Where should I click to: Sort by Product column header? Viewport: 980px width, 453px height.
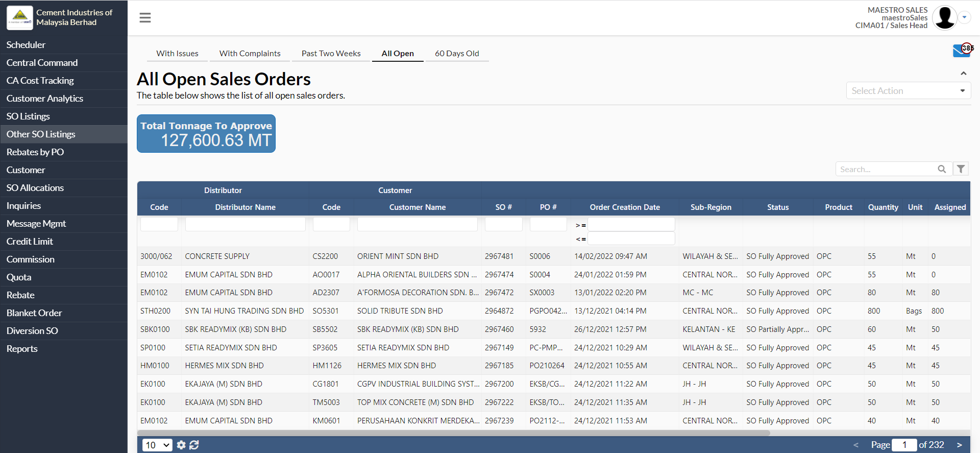tap(839, 207)
